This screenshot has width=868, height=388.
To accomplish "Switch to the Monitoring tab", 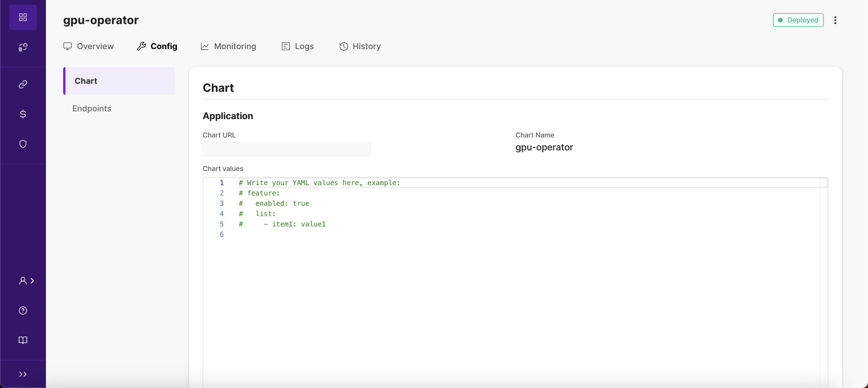I will tap(228, 46).
